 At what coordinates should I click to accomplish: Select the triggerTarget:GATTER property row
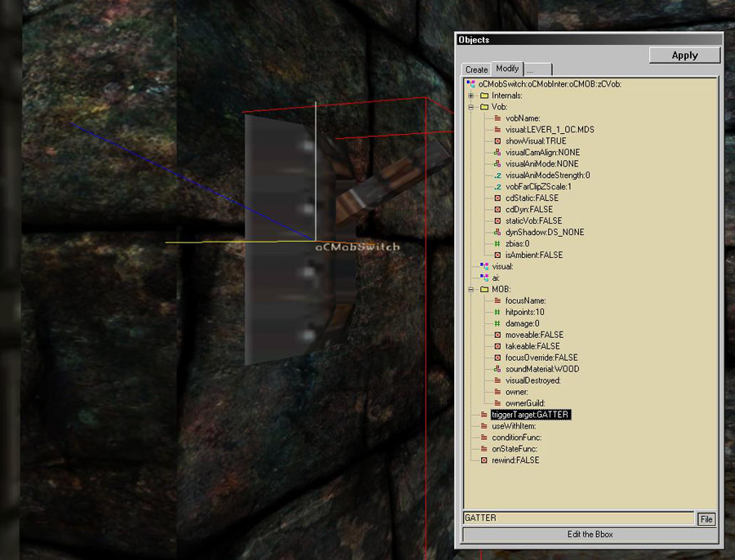(531, 415)
